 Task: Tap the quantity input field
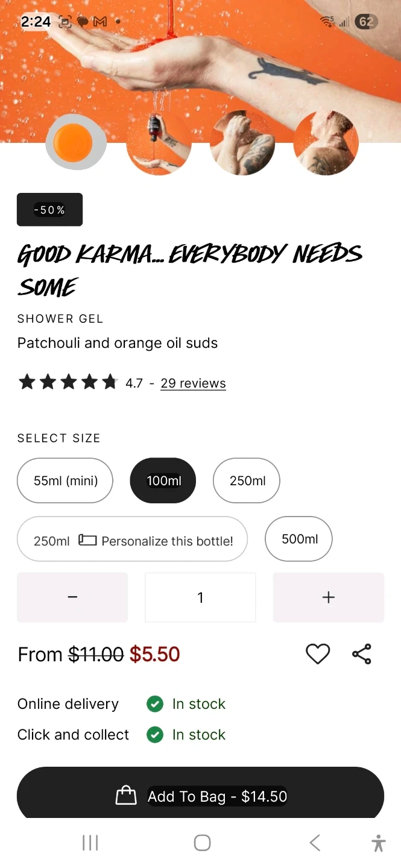[x=200, y=597]
